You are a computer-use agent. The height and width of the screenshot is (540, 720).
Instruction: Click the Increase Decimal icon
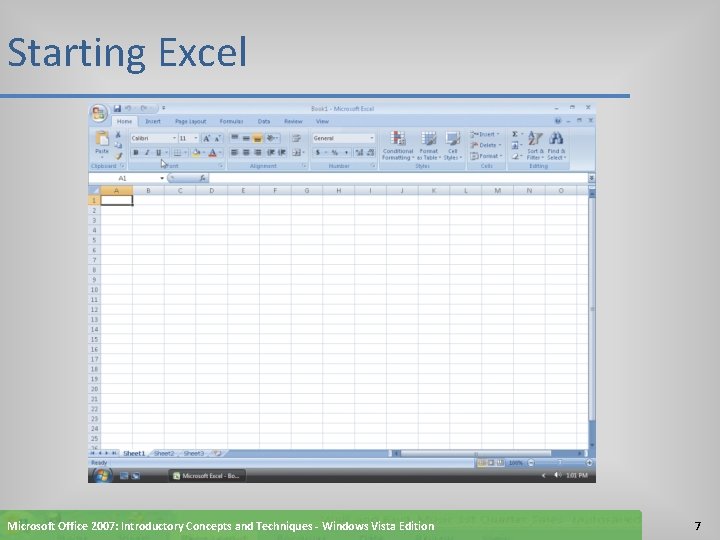tap(359, 152)
